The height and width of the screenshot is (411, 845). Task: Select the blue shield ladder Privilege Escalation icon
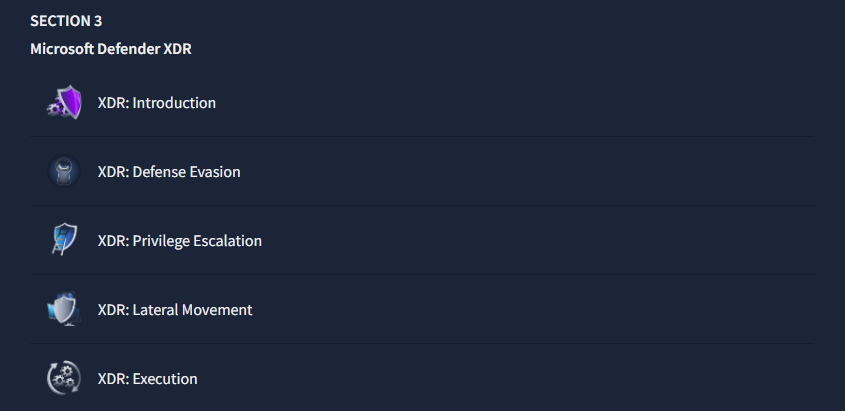(64, 240)
